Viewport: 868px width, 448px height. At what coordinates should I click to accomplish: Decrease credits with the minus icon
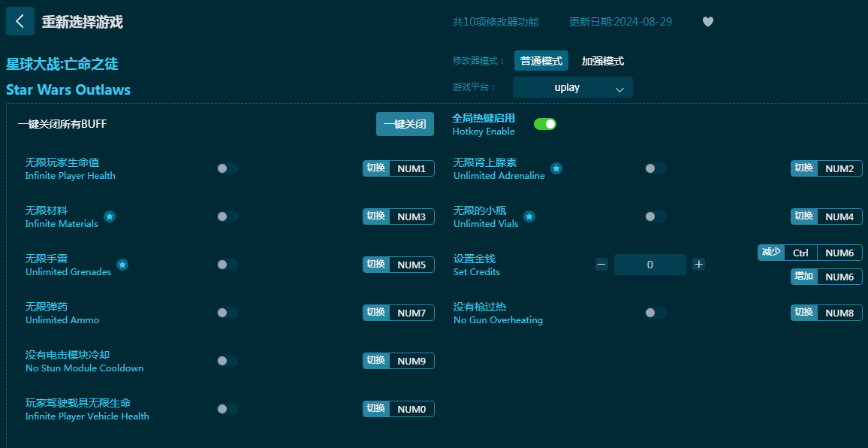pyautogui.click(x=601, y=265)
